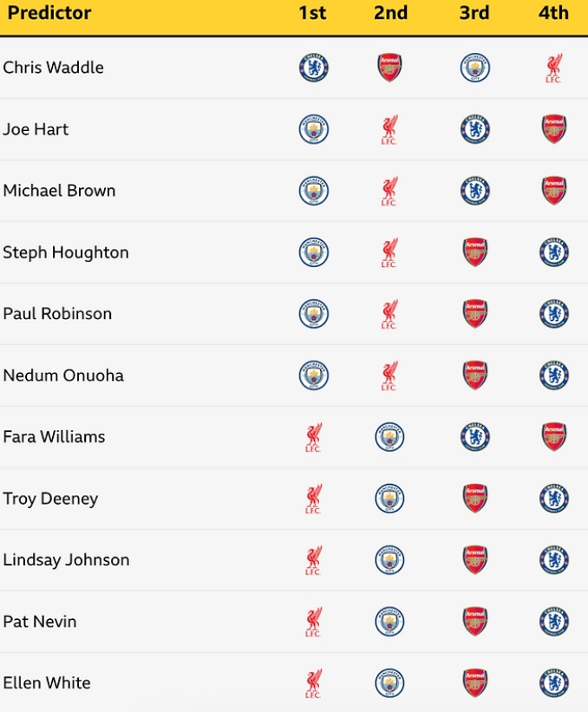Select the Chris Waddle predictor name
This screenshot has width=588, height=712.
coord(53,68)
